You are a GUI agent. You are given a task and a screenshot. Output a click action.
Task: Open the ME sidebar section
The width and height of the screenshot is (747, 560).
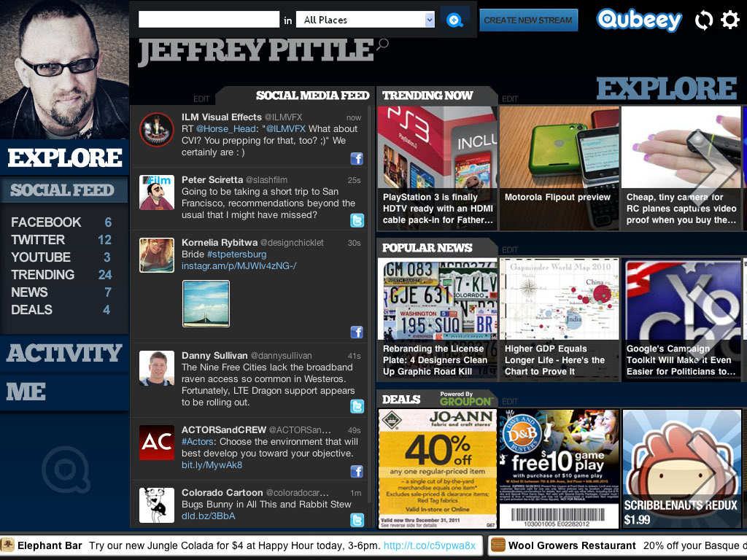65,392
